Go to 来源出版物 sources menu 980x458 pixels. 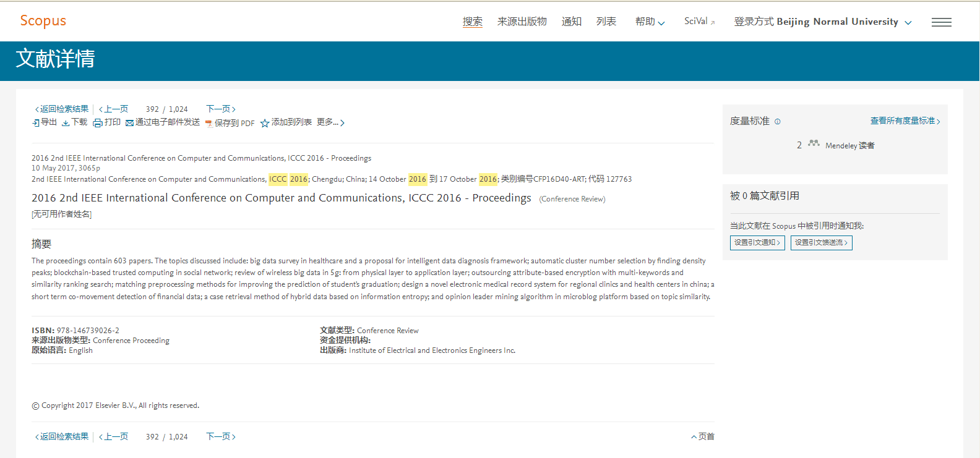pyautogui.click(x=522, y=22)
